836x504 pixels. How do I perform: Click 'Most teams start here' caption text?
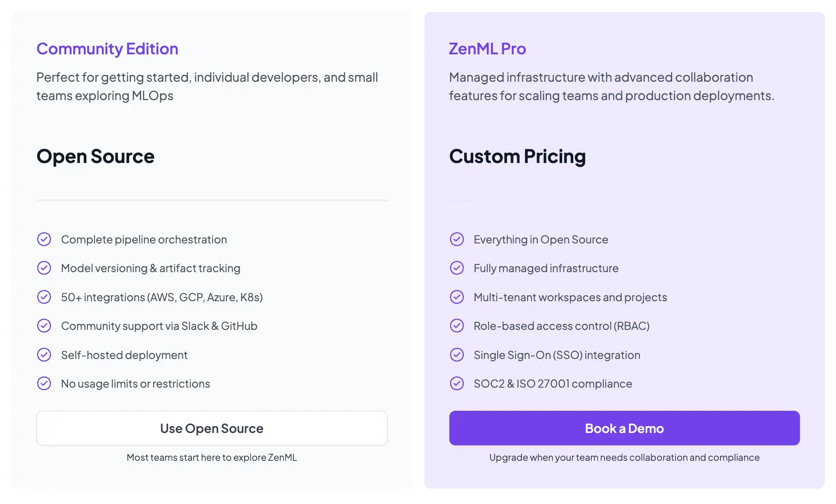[212, 457]
